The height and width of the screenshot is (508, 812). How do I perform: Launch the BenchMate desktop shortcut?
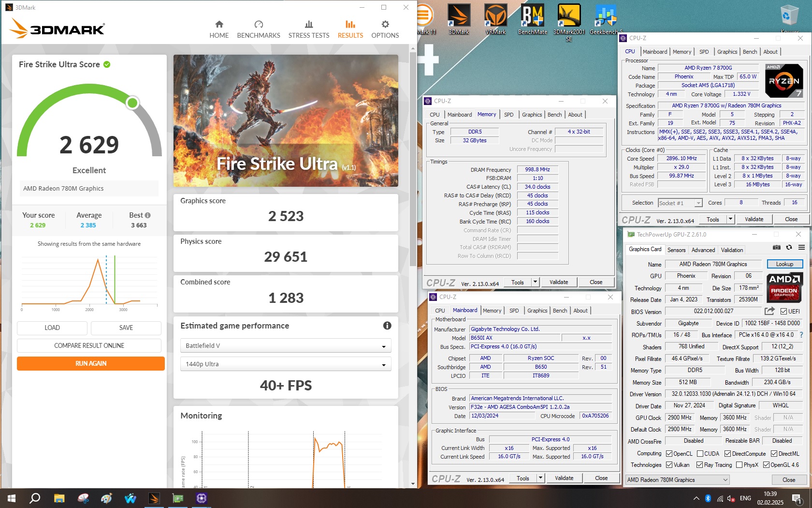(533, 19)
